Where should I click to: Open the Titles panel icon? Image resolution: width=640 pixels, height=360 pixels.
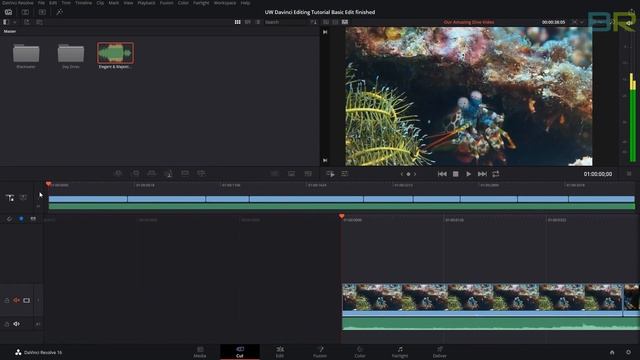42,12
